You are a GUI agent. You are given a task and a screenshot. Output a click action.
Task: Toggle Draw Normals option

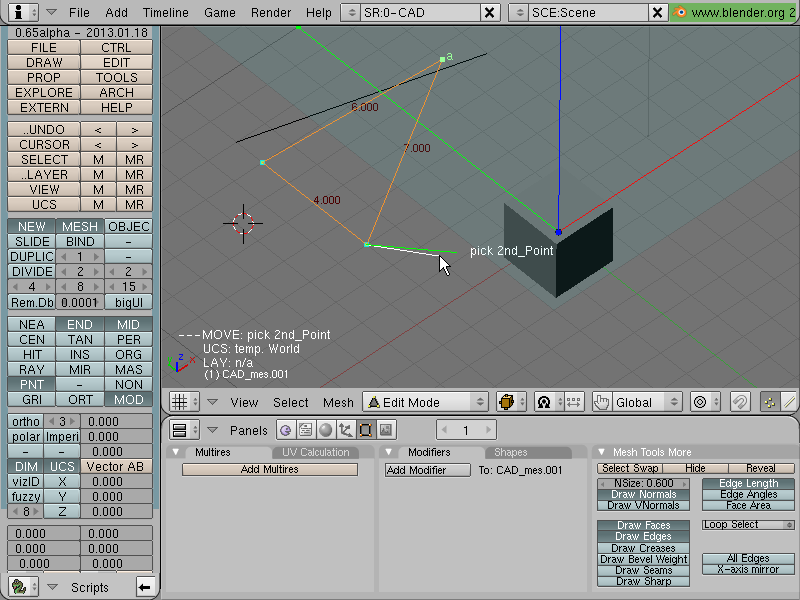click(x=643, y=494)
